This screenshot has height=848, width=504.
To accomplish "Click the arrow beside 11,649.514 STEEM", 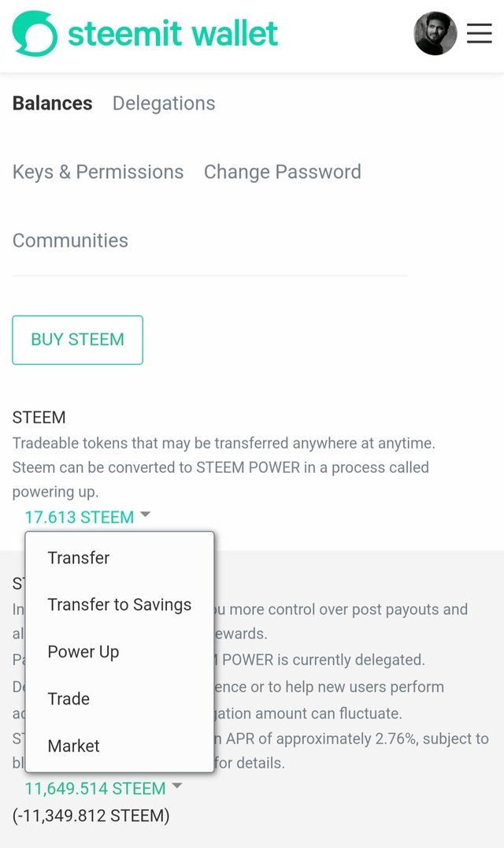I will click(176, 785).
